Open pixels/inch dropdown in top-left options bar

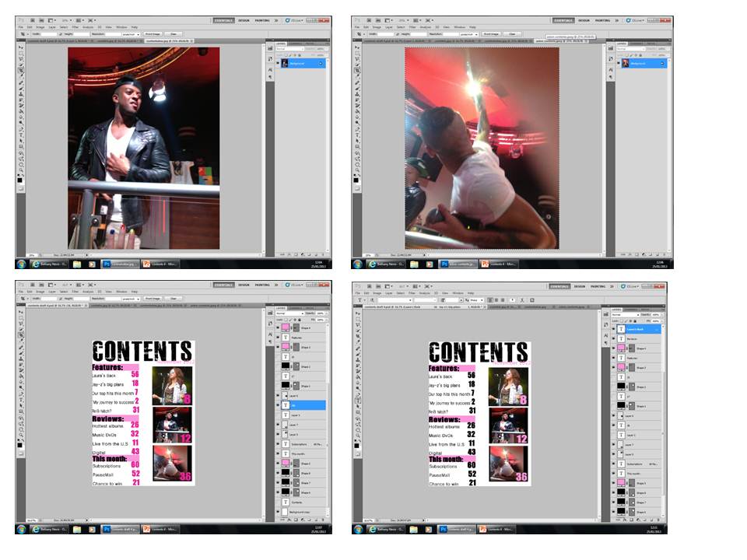point(131,34)
